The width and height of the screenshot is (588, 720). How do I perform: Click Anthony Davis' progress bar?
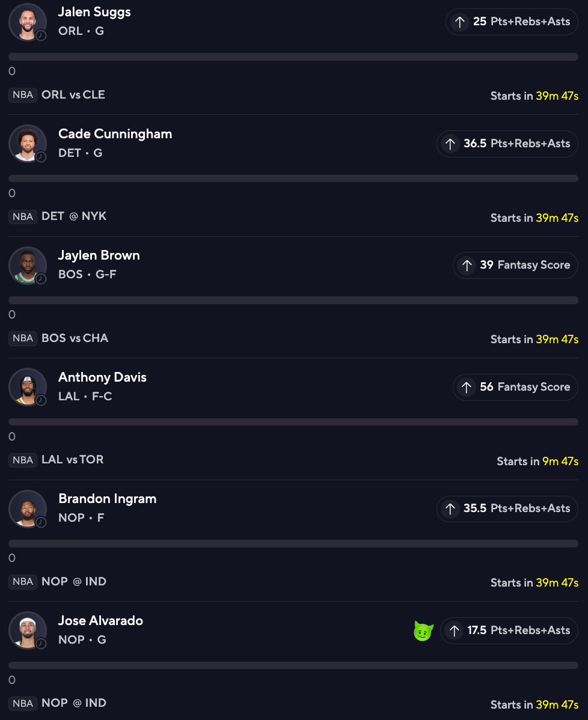pos(293,422)
